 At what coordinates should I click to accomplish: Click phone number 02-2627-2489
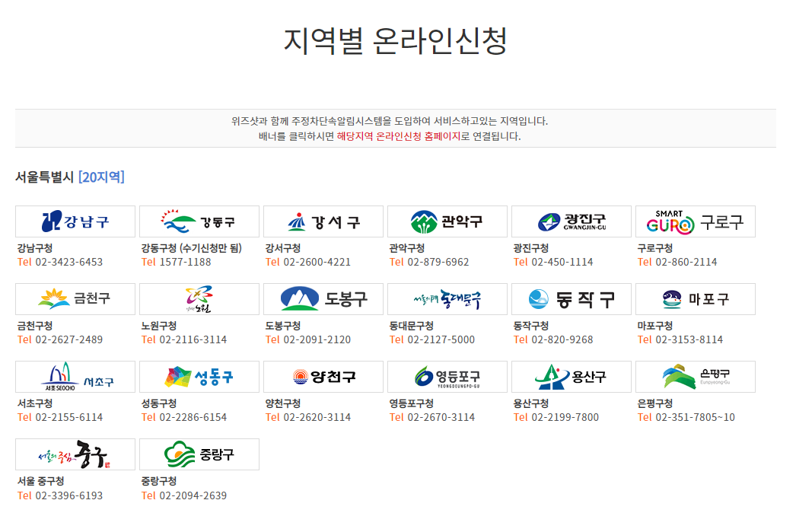[x=69, y=340]
